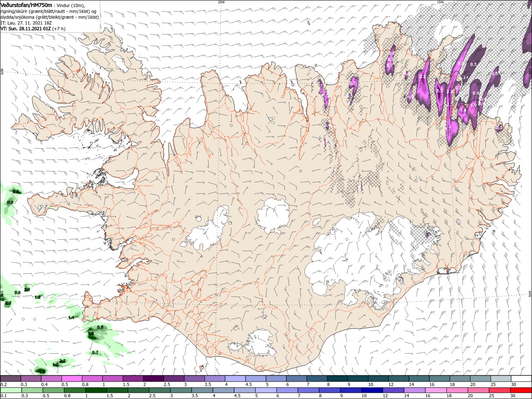
Task: Click the 0.9 rain value on the map
Action: click(10, 202)
